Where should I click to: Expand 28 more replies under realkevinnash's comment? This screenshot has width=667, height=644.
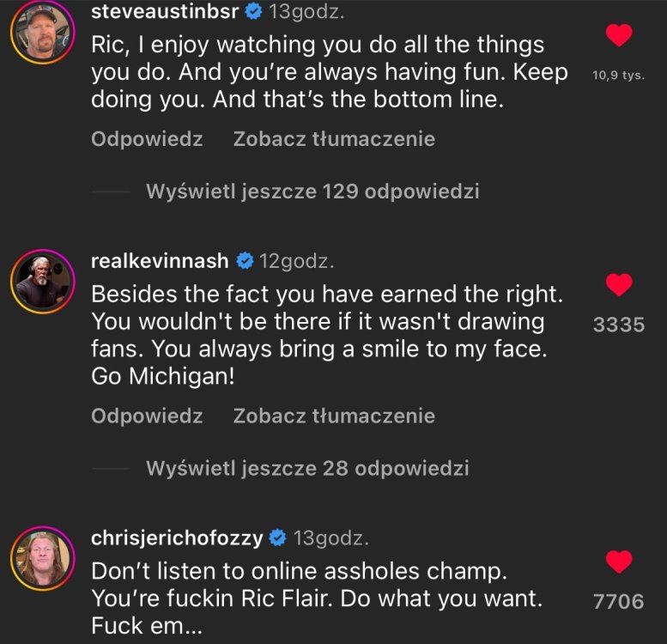point(307,469)
